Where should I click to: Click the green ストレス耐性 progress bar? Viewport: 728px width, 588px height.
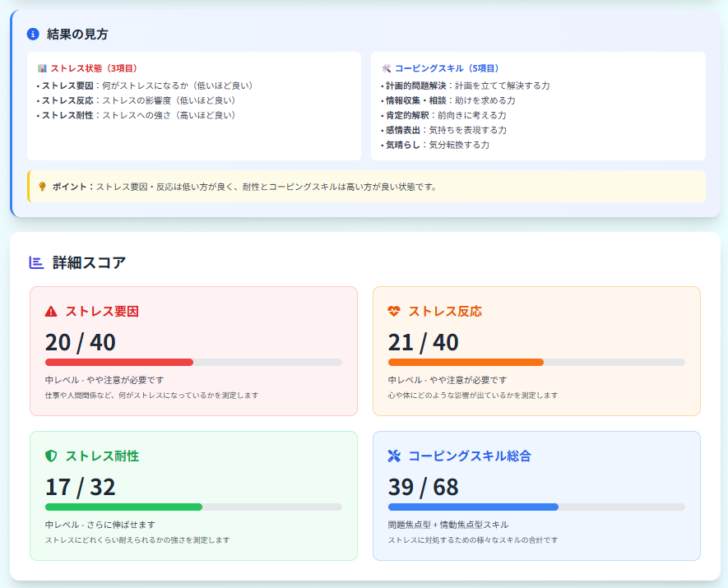[123, 507]
